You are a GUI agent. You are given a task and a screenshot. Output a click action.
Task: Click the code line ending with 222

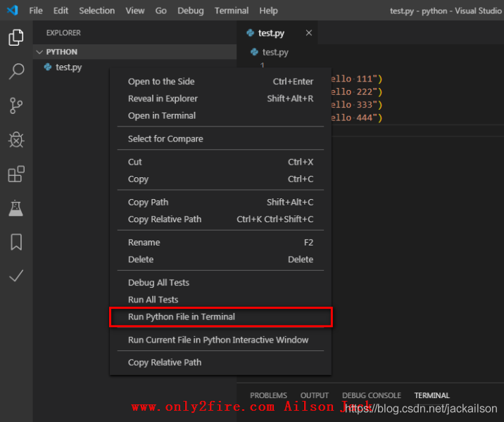pos(357,92)
